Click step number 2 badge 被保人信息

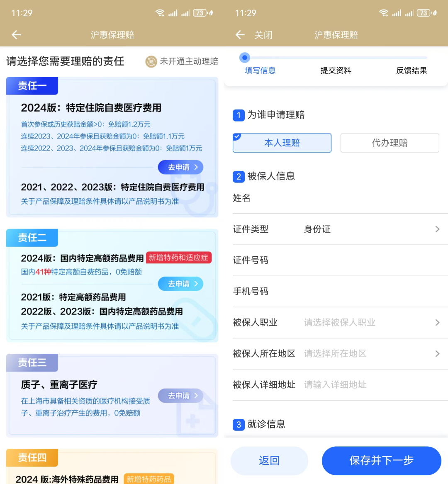click(239, 177)
